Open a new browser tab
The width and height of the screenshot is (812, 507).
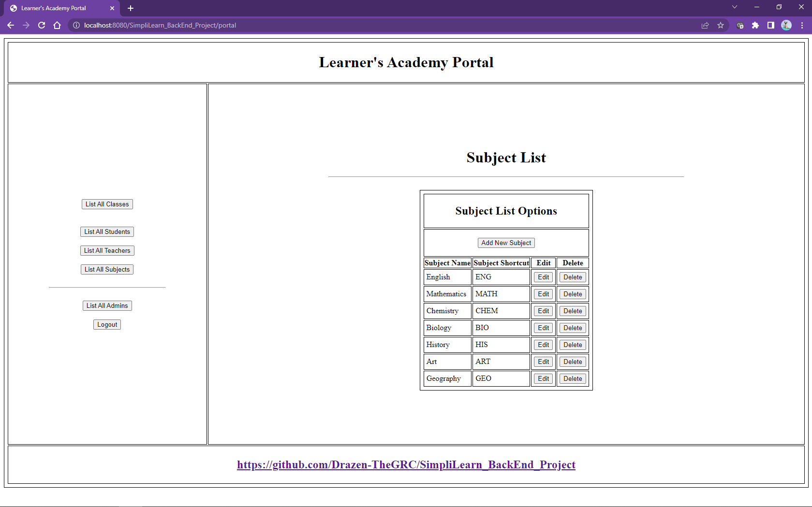[131, 8]
